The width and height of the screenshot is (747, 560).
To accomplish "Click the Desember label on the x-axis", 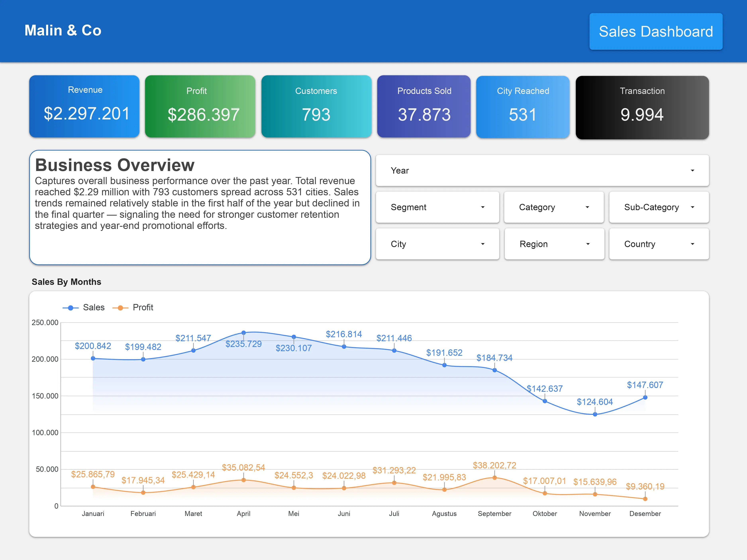I will (x=645, y=513).
